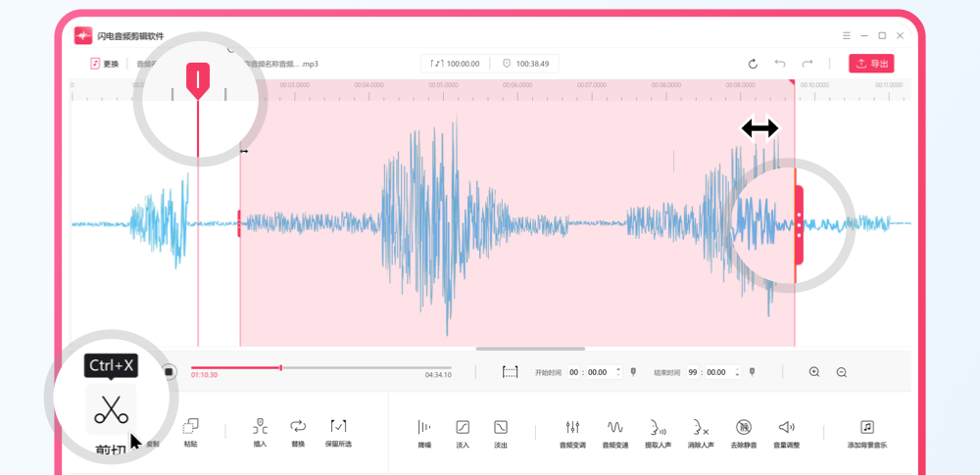Click the app logo in title bar
Viewport: 980px width, 475px height.
tap(83, 35)
